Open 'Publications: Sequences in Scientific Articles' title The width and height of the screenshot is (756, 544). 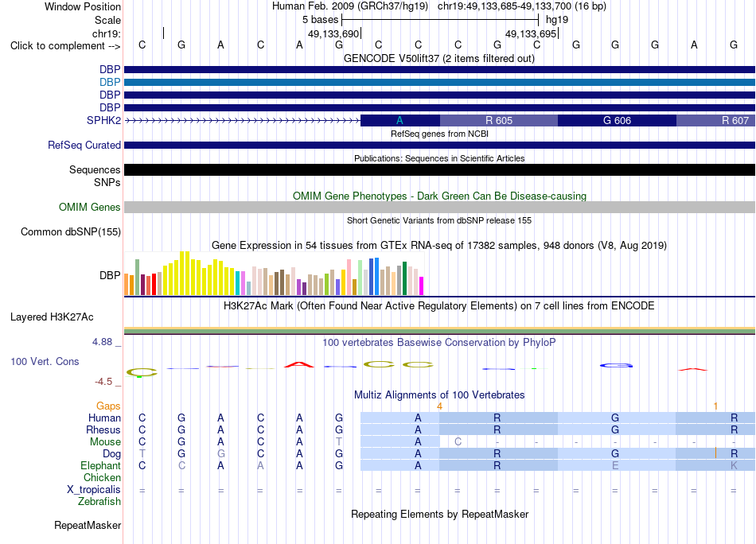[x=439, y=158]
